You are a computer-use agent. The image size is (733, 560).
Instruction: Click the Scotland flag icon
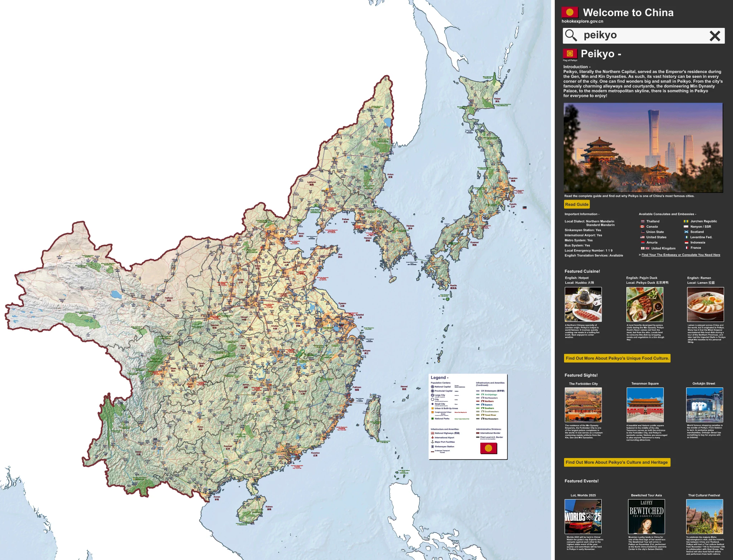pos(686,232)
